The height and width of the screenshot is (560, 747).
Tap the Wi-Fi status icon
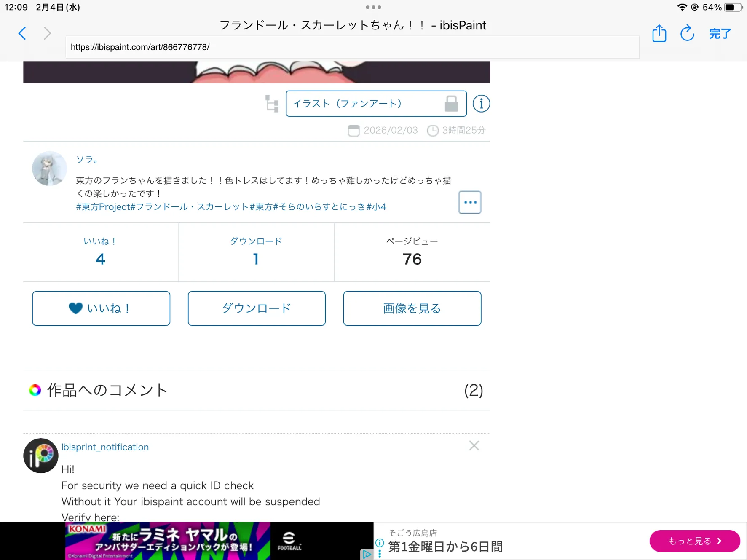point(682,7)
